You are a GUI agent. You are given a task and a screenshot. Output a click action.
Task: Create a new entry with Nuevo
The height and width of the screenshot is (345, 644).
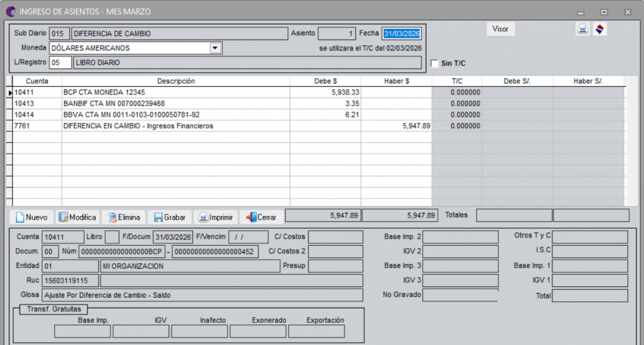31,217
